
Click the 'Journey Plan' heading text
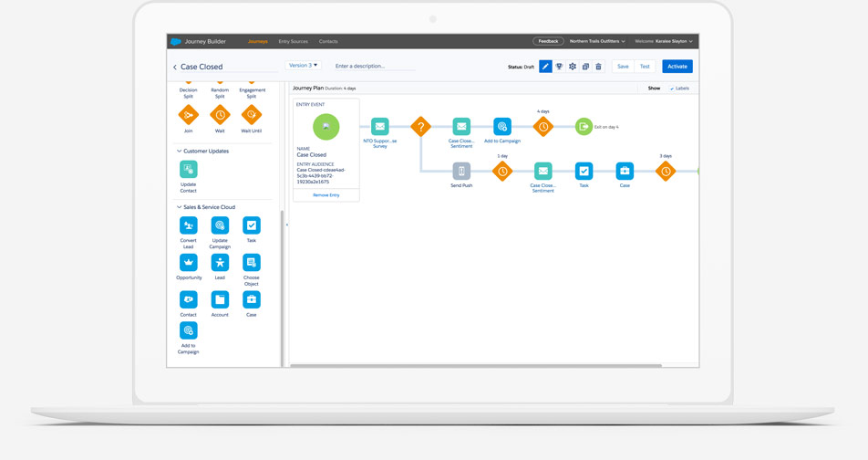[x=308, y=89]
